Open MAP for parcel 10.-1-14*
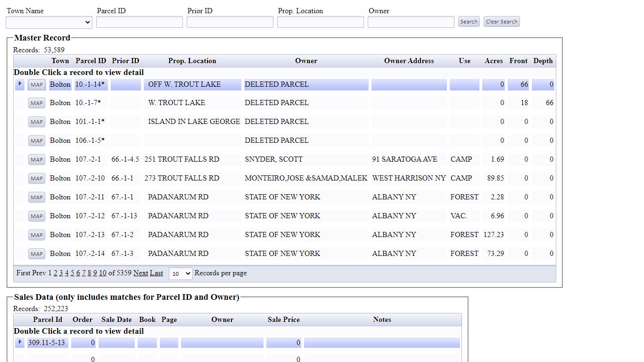The image size is (644, 362). tap(37, 84)
